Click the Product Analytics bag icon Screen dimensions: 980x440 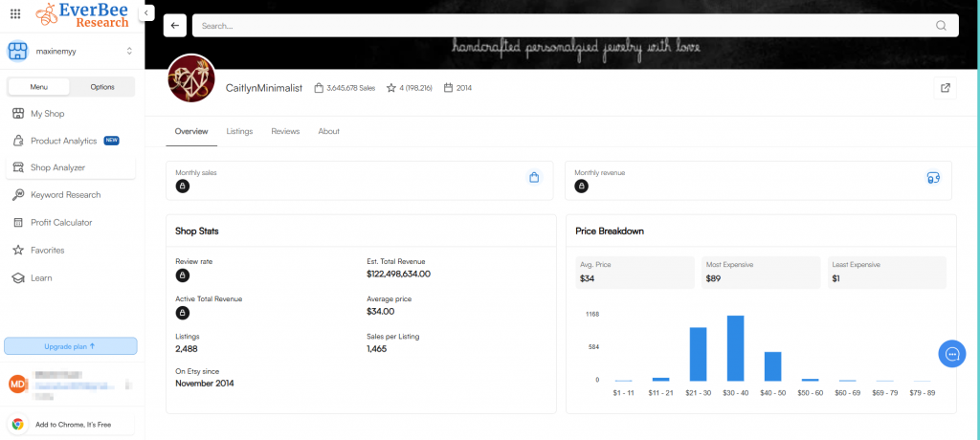click(x=19, y=141)
